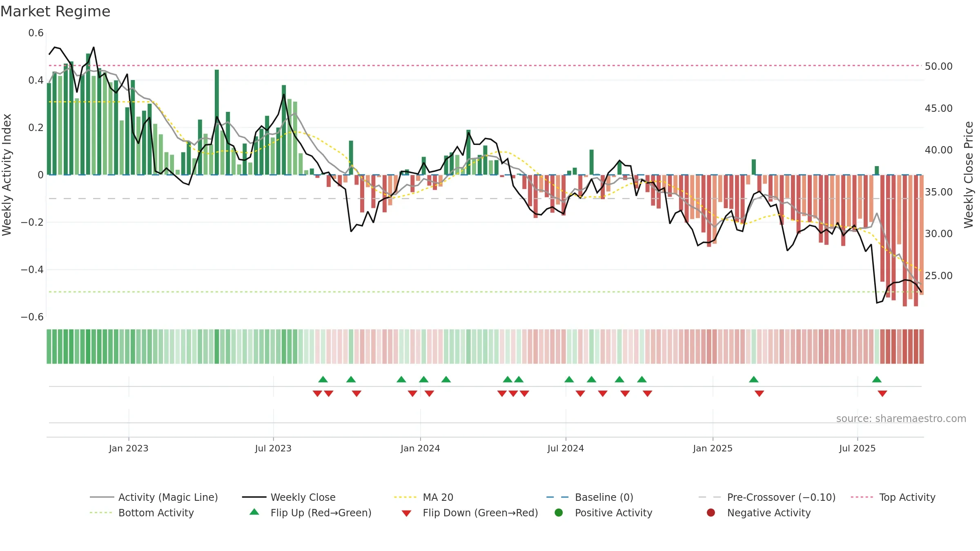Click the Jul 2023 axis label
Screen dimensions: 980x551
[273, 448]
